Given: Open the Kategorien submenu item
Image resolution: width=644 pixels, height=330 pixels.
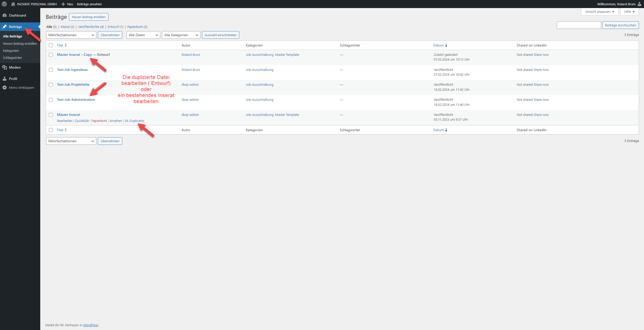Looking at the screenshot, I should (11, 51).
